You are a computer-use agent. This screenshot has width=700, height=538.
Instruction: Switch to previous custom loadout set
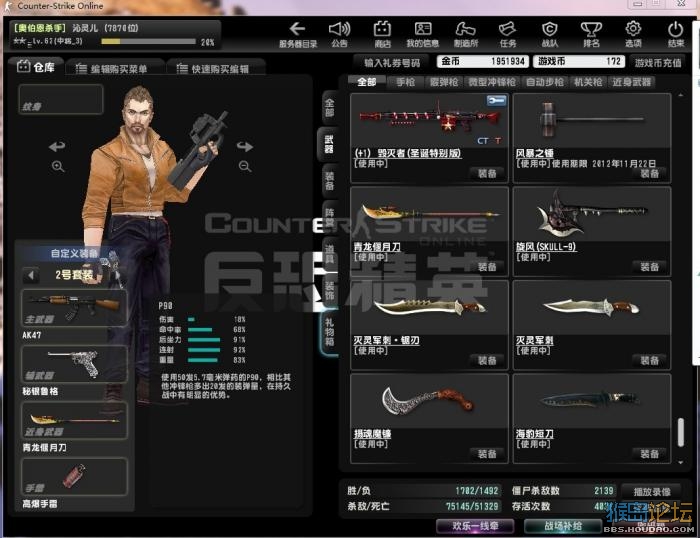[31, 275]
